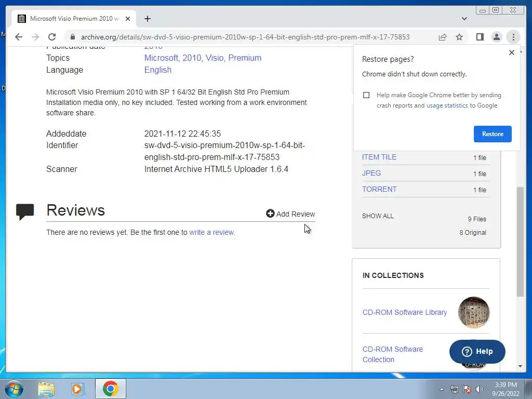
Task: Click Internet Archive HTML5 Uploader 1.6.4 text
Action: pyautogui.click(x=216, y=169)
